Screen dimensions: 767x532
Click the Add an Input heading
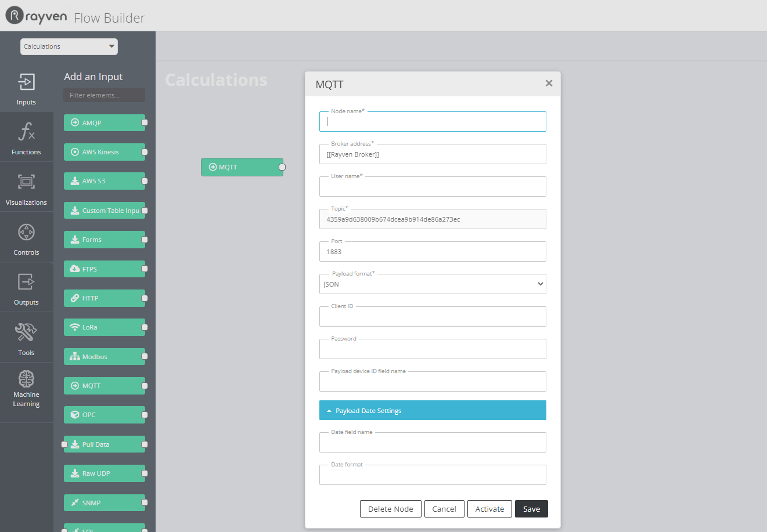click(93, 77)
